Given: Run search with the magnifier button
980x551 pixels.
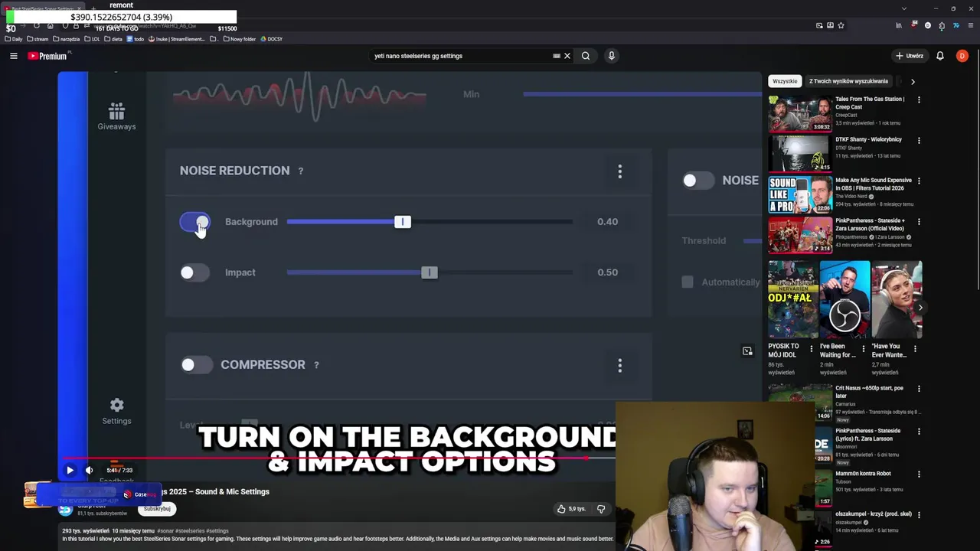Looking at the screenshot, I should 586,56.
